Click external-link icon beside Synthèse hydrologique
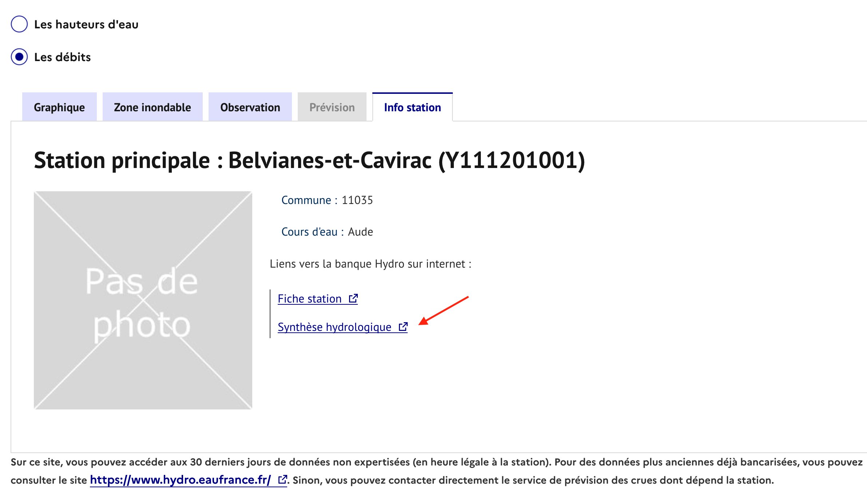This screenshot has width=867, height=504. pos(403,327)
